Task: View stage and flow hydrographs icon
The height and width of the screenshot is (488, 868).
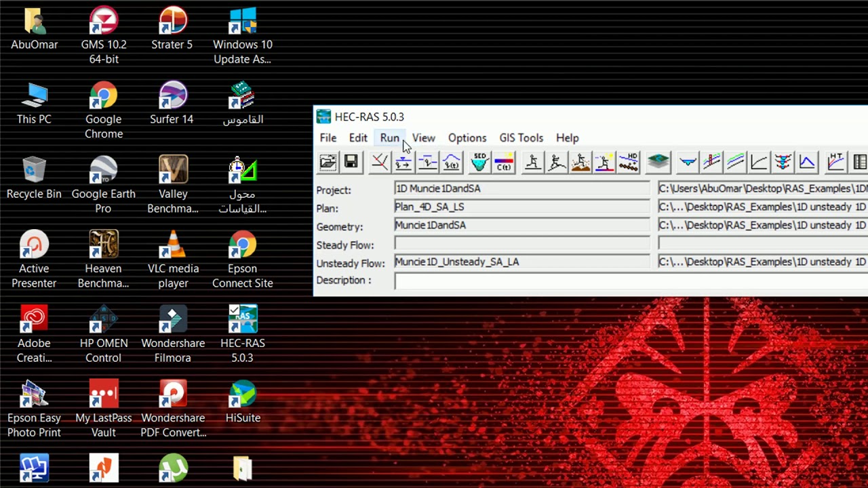Action: (x=806, y=162)
